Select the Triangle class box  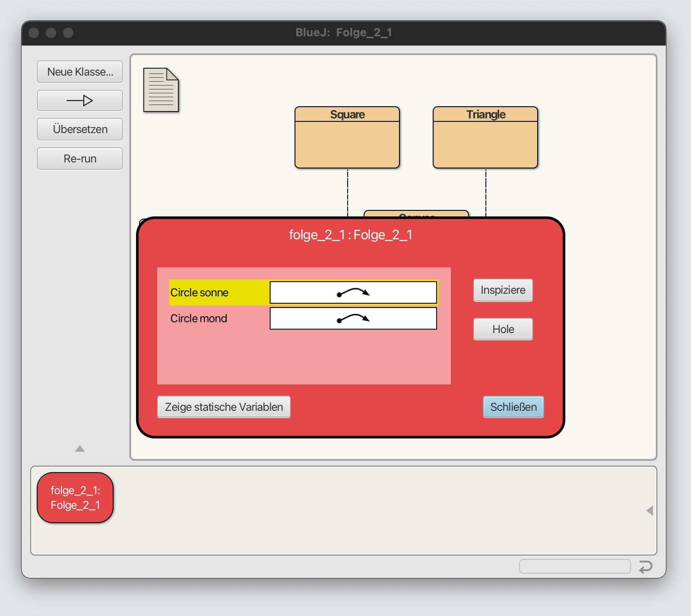pyautogui.click(x=485, y=137)
